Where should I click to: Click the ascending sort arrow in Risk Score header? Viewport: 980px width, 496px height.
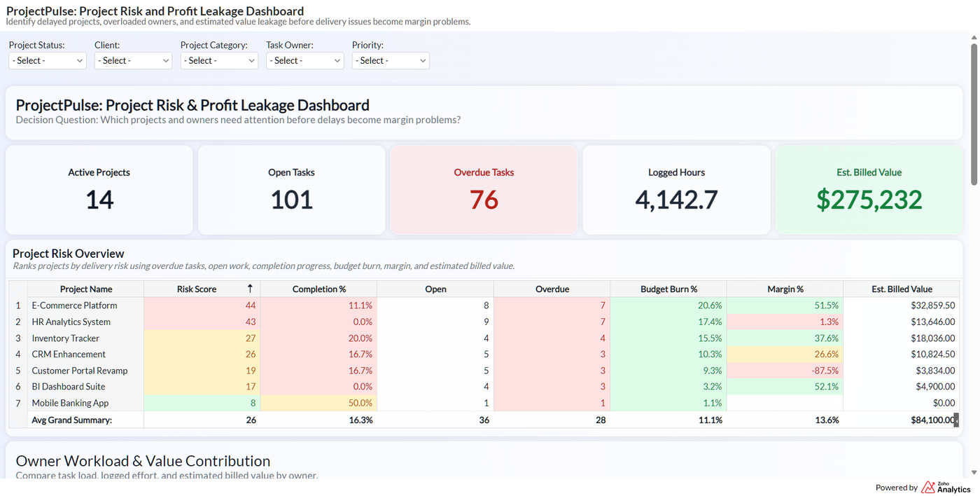[x=250, y=289]
